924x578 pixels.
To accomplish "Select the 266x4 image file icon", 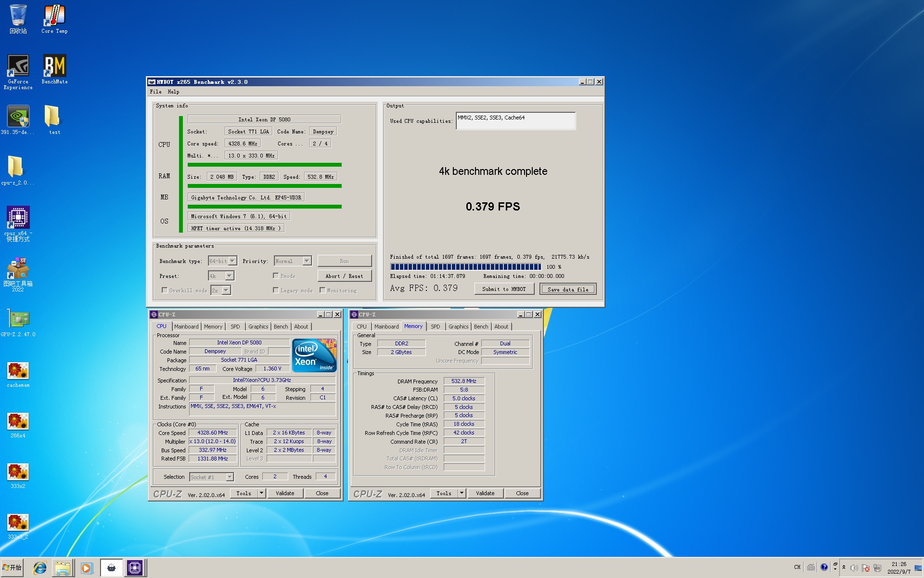I will (x=18, y=425).
